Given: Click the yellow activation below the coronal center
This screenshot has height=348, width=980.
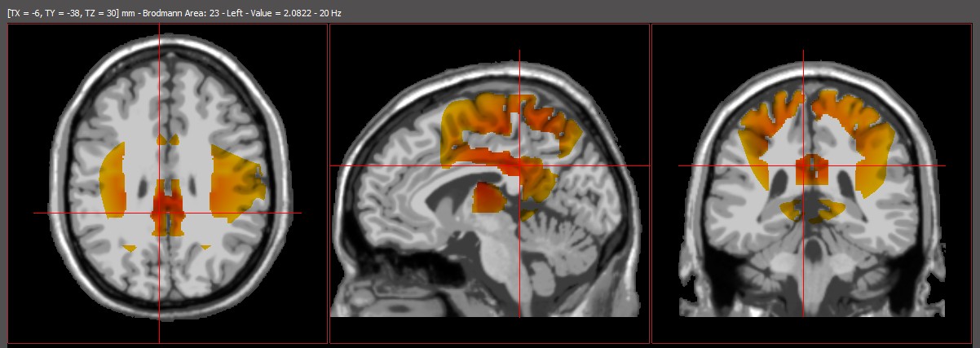Looking at the screenshot, I should pyautogui.click(x=812, y=211).
